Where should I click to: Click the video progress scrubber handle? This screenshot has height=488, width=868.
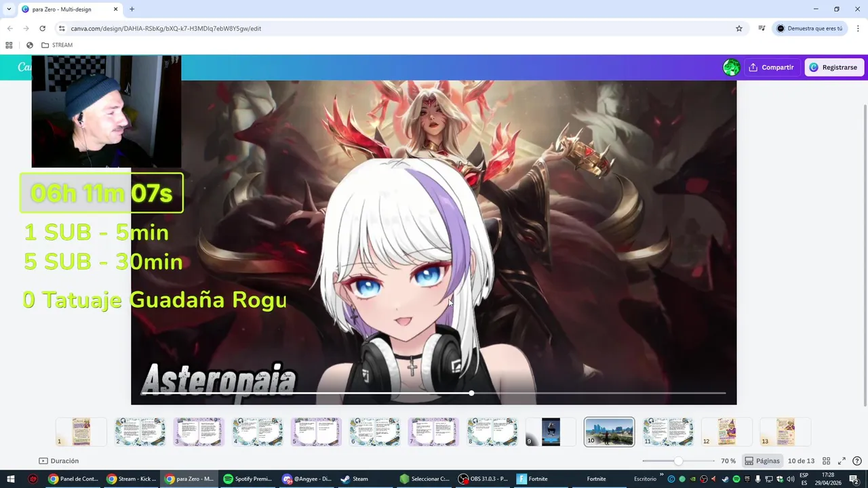471,393
